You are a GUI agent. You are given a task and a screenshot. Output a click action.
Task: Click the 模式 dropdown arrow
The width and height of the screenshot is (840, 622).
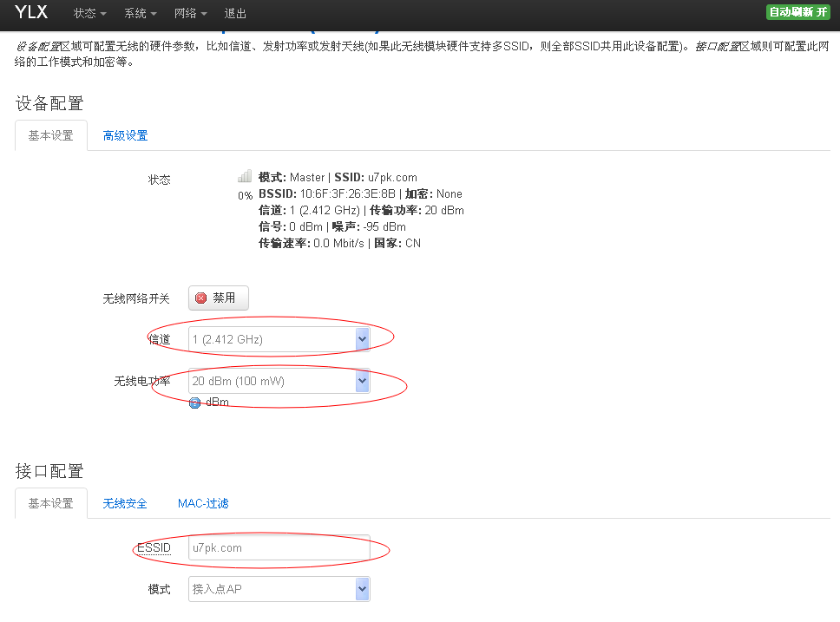(x=363, y=589)
